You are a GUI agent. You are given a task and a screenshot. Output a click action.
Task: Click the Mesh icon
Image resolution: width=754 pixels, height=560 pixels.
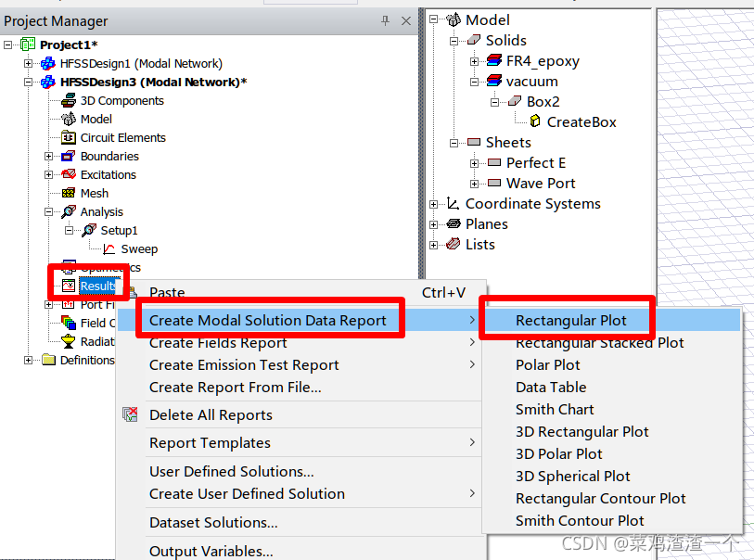[69, 193]
